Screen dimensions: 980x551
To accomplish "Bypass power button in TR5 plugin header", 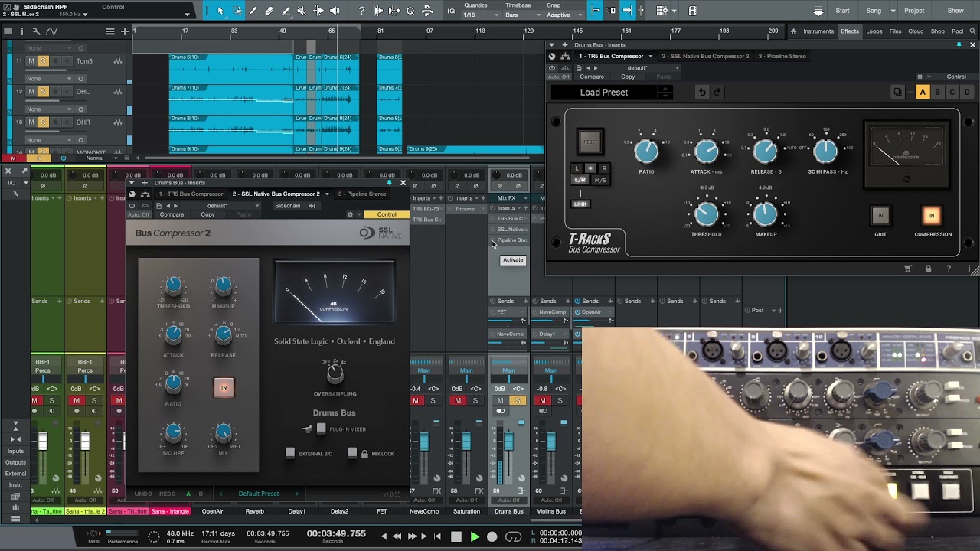I will [x=551, y=68].
